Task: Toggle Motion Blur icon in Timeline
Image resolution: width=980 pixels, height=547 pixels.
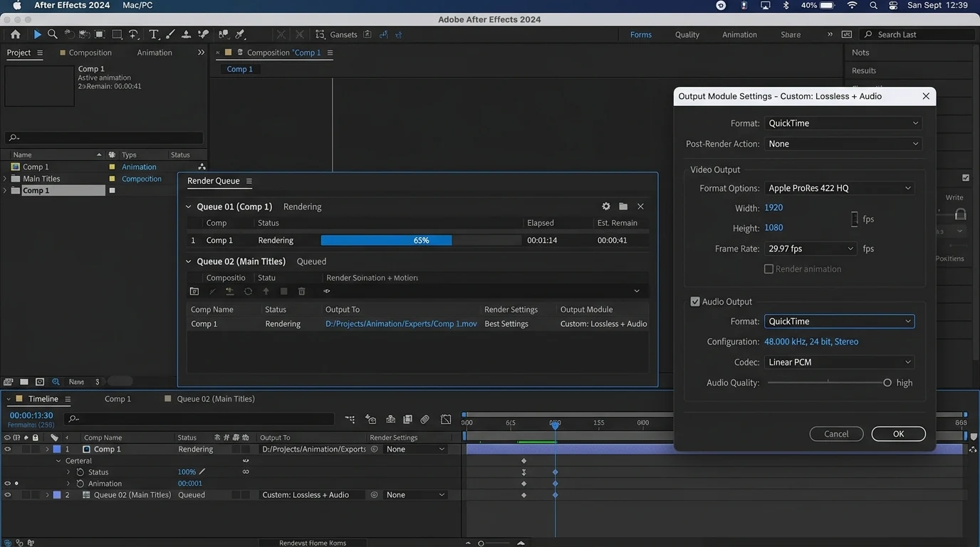Action: pos(424,420)
